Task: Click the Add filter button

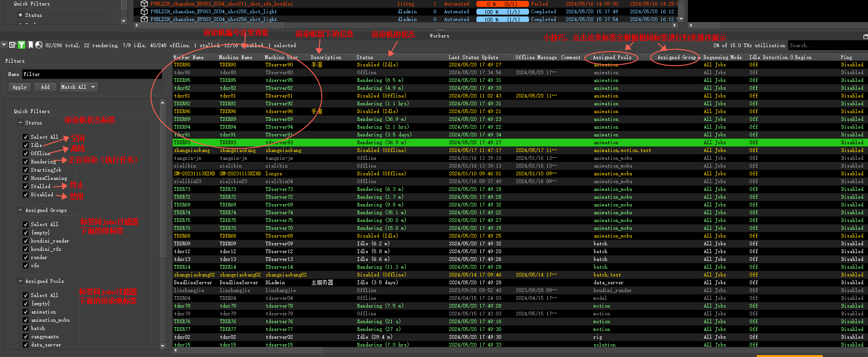Action: tap(45, 87)
